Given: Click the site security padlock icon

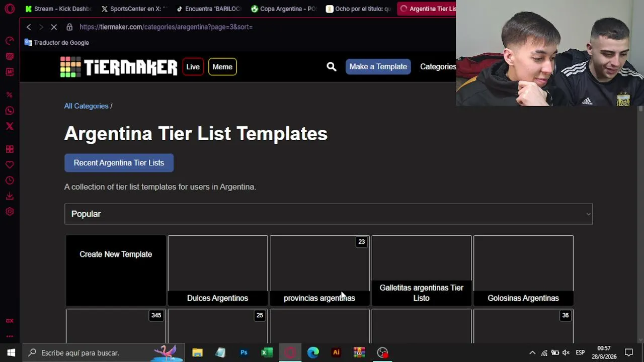Looking at the screenshot, I should tap(69, 27).
